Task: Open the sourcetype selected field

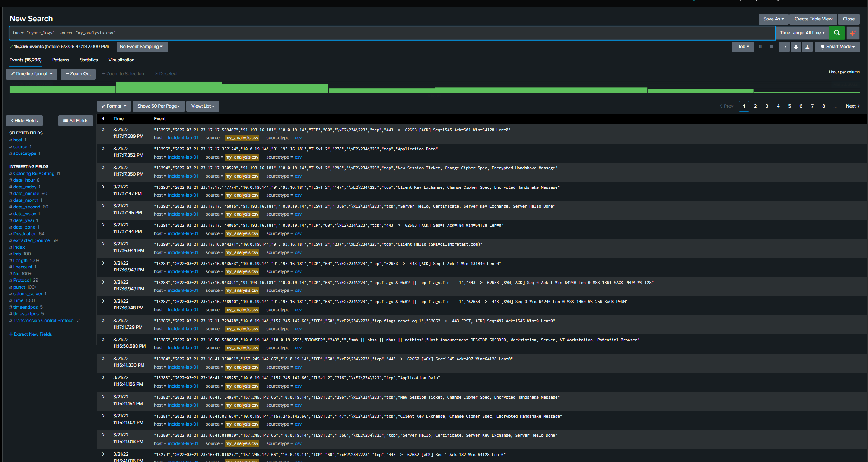Action: point(25,153)
